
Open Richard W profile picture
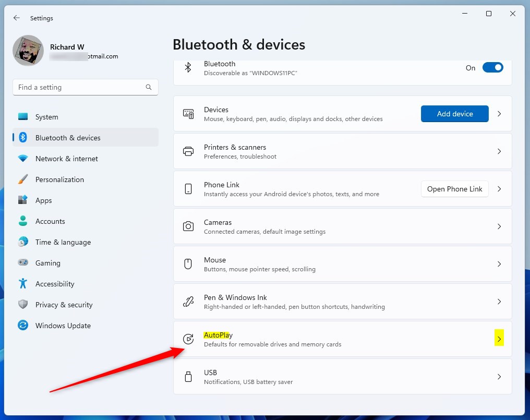pyautogui.click(x=28, y=51)
